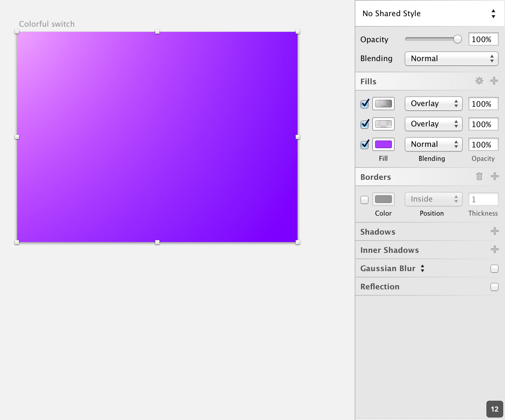Click the gray border color swatch
Image resolution: width=505 pixels, height=420 pixels.
[383, 199]
